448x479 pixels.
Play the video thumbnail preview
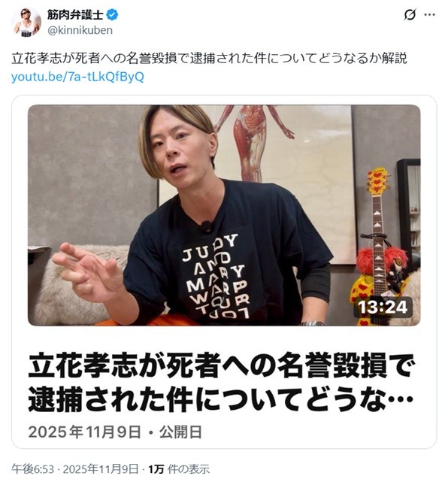pyautogui.click(x=224, y=215)
